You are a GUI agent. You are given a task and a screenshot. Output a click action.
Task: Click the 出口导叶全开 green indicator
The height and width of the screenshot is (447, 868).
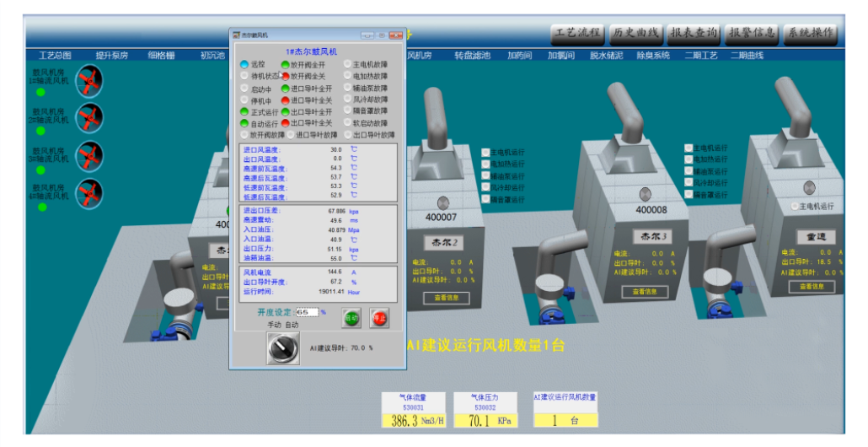click(x=285, y=112)
